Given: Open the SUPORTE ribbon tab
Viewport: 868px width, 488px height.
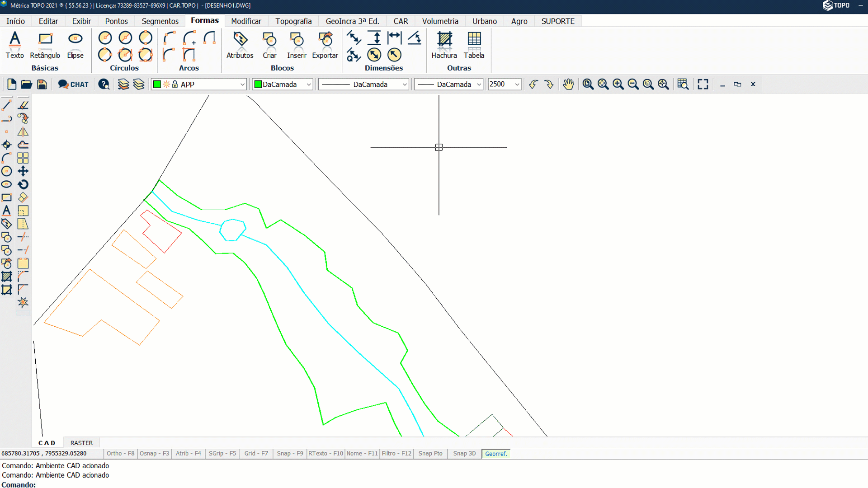Looking at the screenshot, I should [558, 21].
